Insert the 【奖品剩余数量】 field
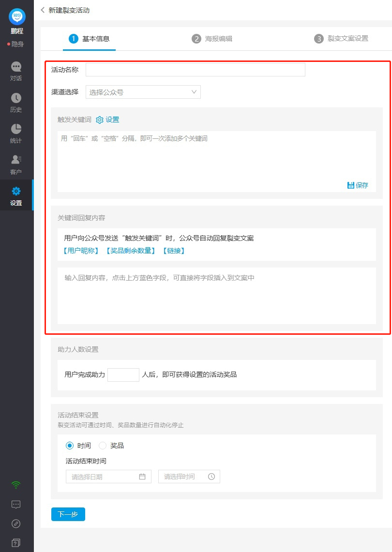 [131, 251]
